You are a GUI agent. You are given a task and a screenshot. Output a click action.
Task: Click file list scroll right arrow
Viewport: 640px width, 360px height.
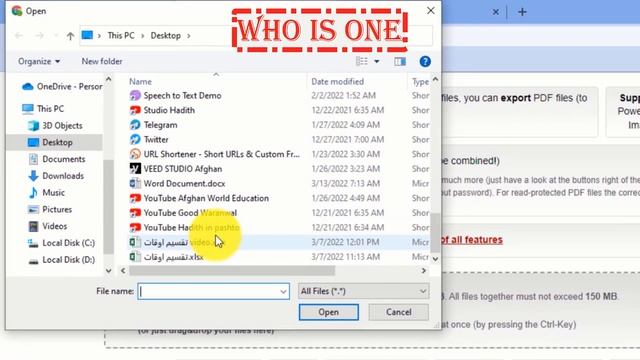[424, 271]
